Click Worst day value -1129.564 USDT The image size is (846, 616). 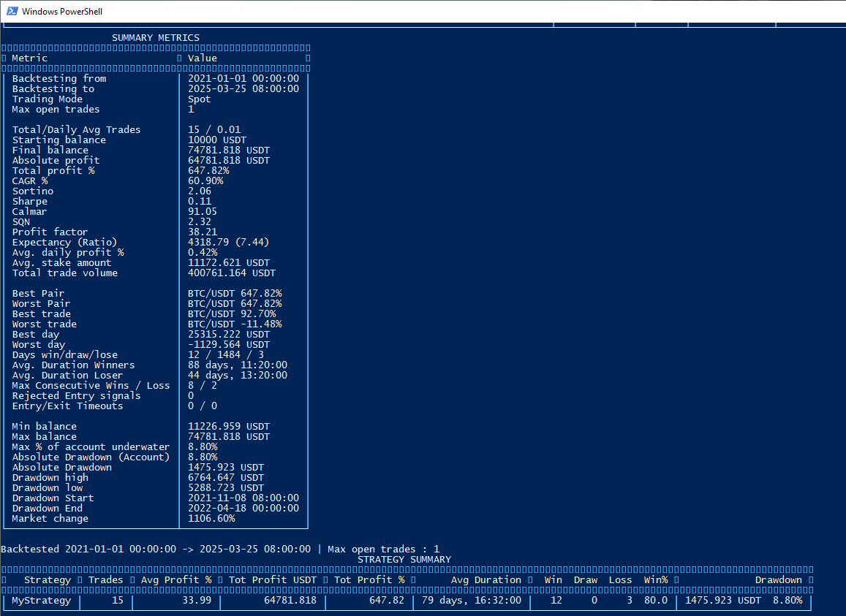tap(229, 345)
